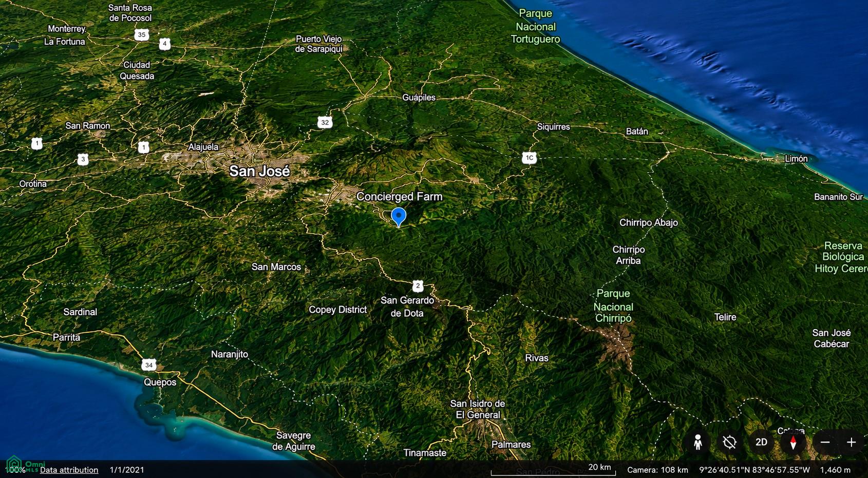Click the San Isidro de El General label
Image resolution: width=868 pixels, height=478 pixels.
click(x=478, y=409)
